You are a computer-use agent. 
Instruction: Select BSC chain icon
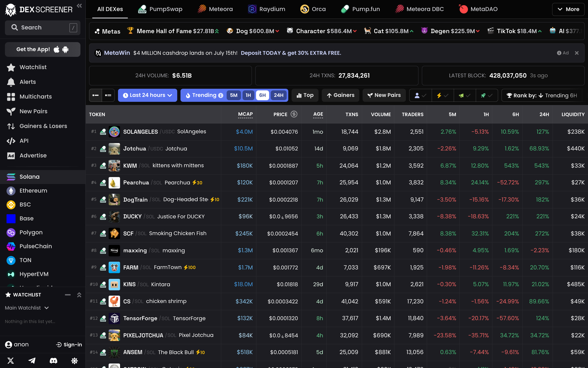(x=11, y=205)
